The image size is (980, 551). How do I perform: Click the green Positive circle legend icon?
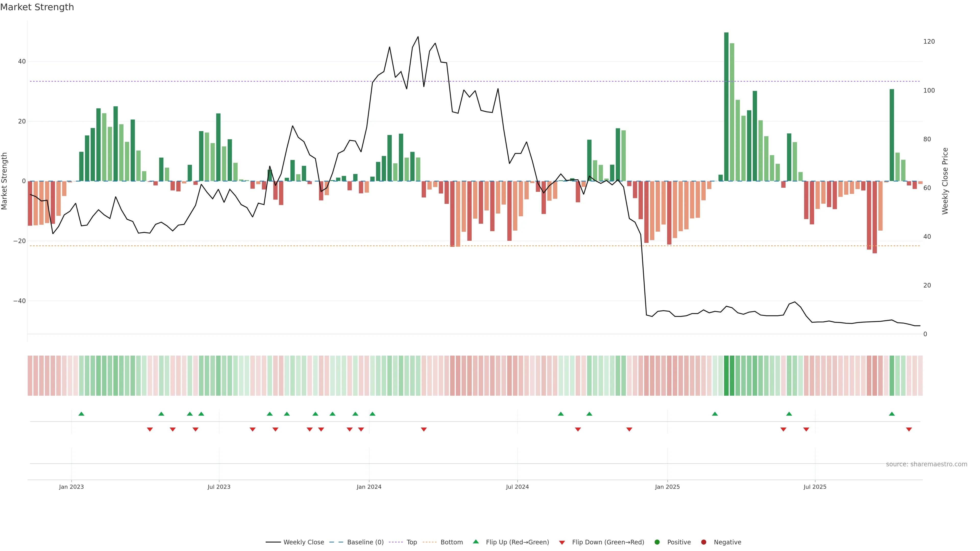click(x=657, y=542)
